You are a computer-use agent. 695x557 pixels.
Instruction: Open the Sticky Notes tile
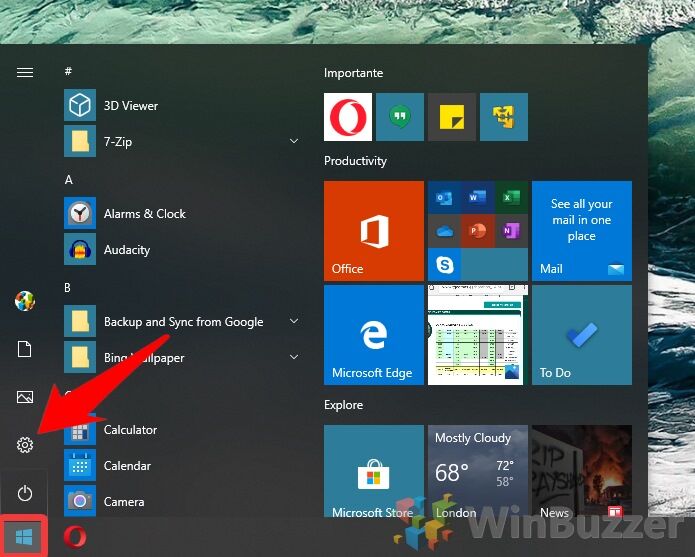click(x=452, y=117)
